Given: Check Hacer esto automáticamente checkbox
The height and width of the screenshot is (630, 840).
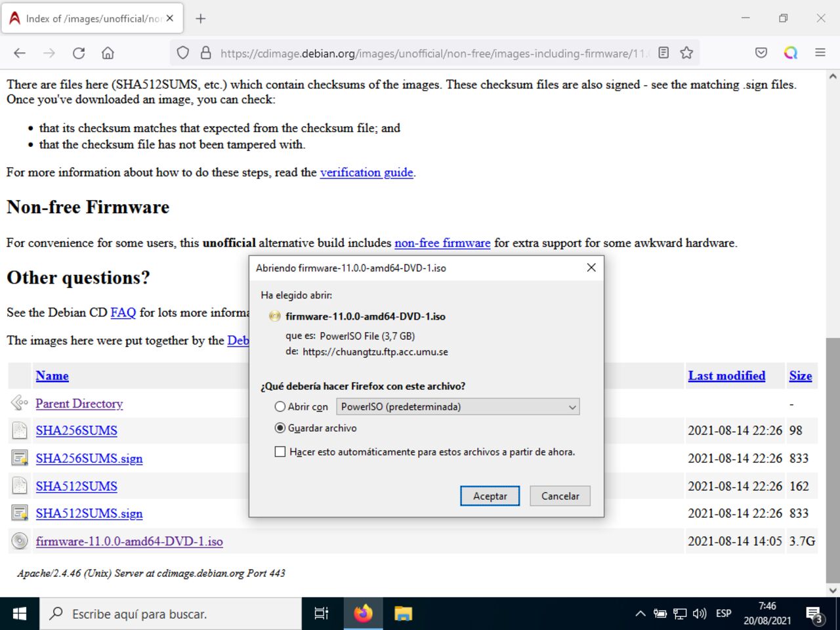Looking at the screenshot, I should point(280,451).
